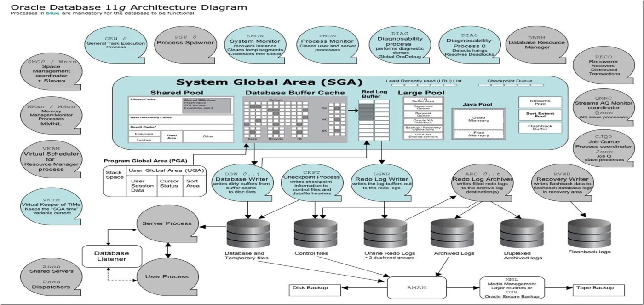Select the Streams Pool box
The image size is (644, 305).
click(x=540, y=101)
